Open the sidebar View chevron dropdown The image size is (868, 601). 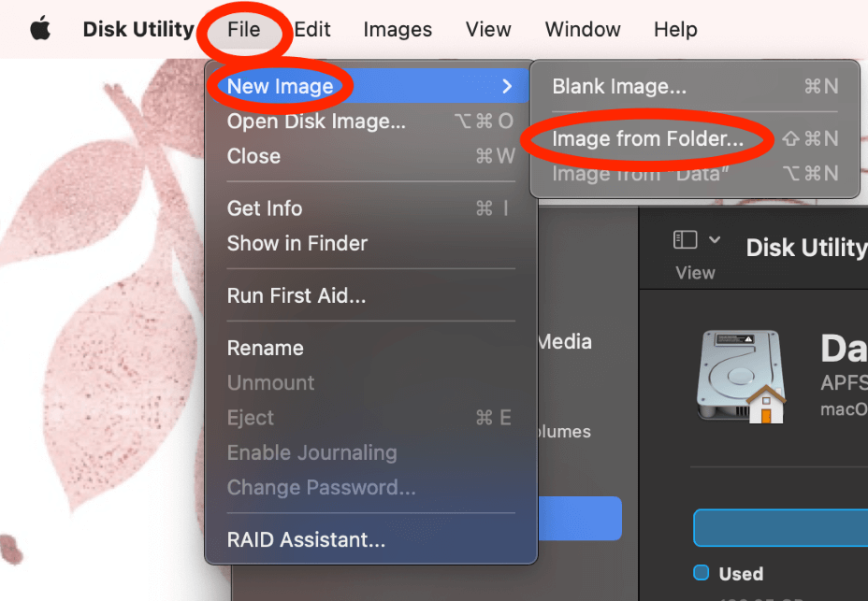(716, 240)
